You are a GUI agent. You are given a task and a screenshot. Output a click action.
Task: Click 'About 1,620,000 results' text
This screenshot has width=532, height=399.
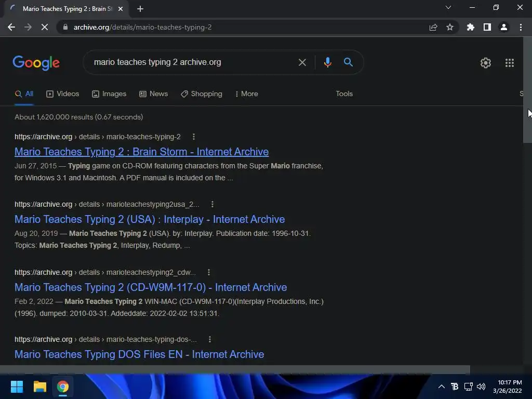tap(79, 117)
